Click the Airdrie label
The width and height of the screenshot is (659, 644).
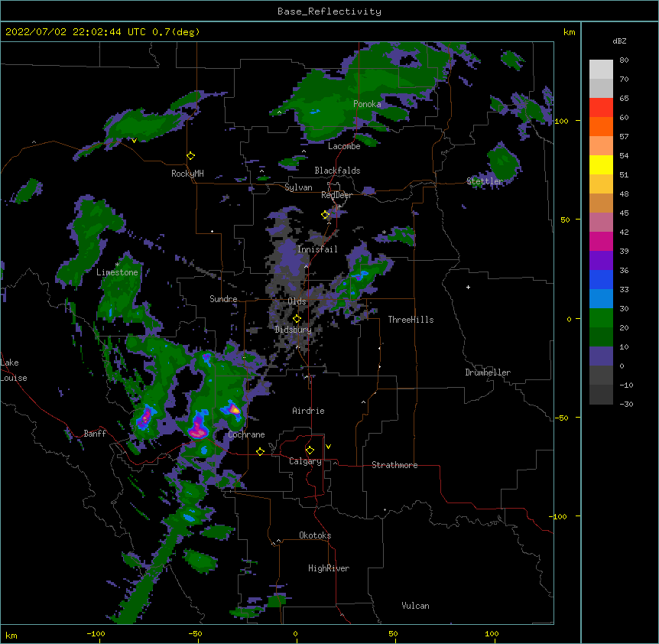pyautogui.click(x=308, y=411)
